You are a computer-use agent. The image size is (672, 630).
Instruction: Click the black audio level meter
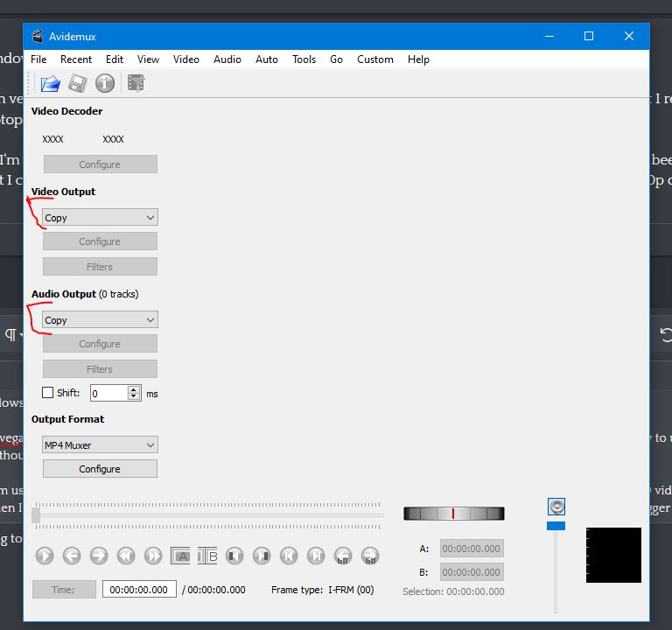[613, 555]
